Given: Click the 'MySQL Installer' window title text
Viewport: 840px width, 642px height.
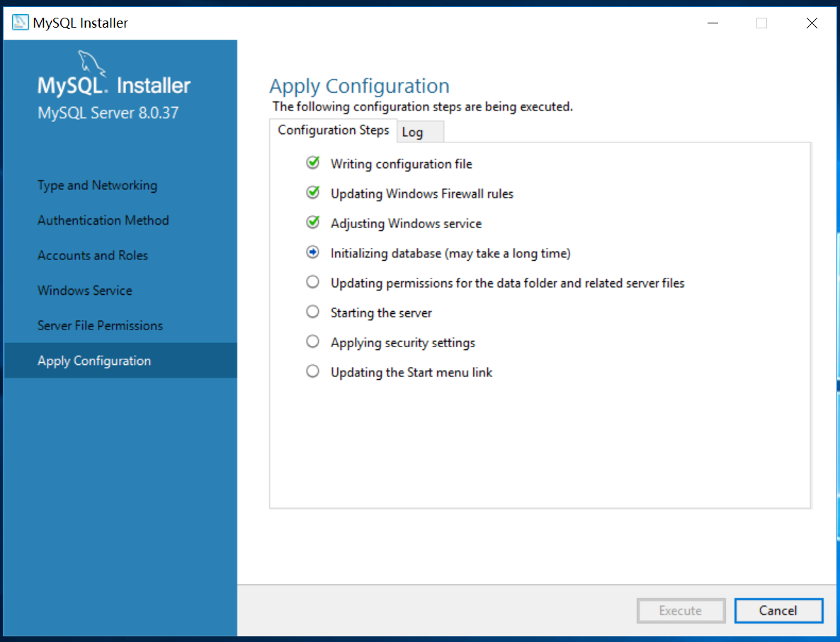Looking at the screenshot, I should (x=81, y=23).
